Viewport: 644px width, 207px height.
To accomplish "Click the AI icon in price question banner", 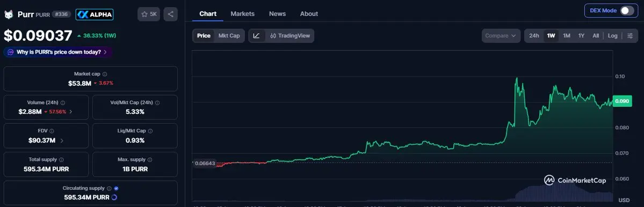I will click(x=10, y=52).
